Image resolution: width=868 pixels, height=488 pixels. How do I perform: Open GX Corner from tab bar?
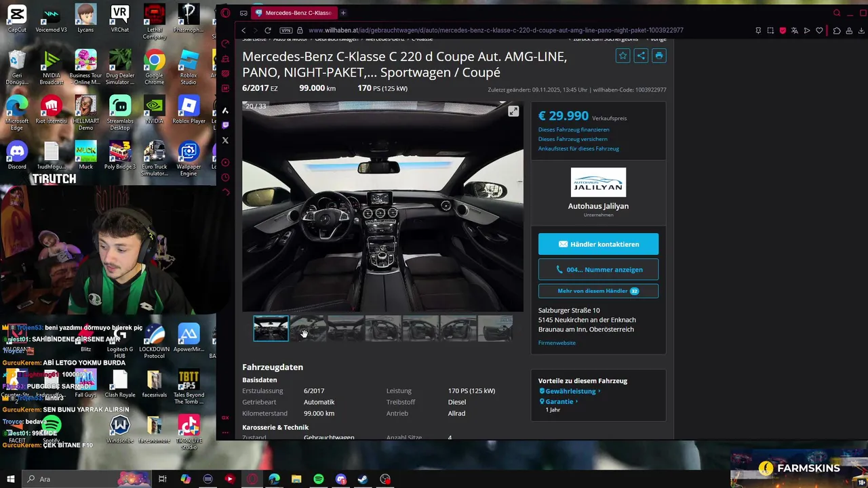(243, 13)
